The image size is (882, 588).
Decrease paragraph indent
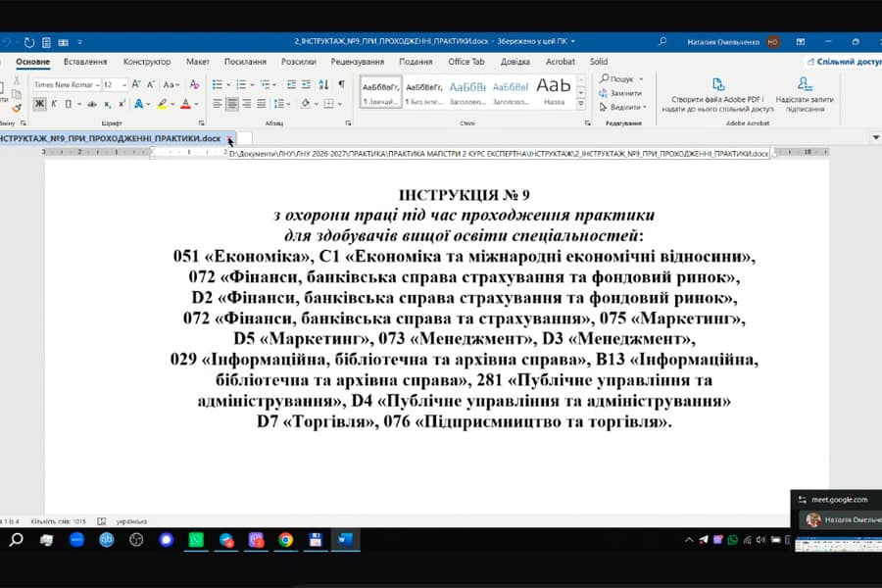pyautogui.click(x=291, y=84)
